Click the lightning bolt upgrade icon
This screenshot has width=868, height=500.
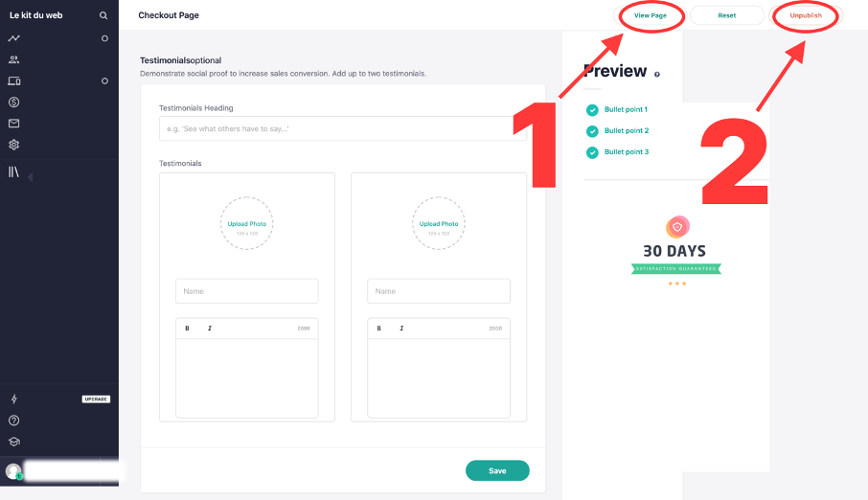point(13,398)
